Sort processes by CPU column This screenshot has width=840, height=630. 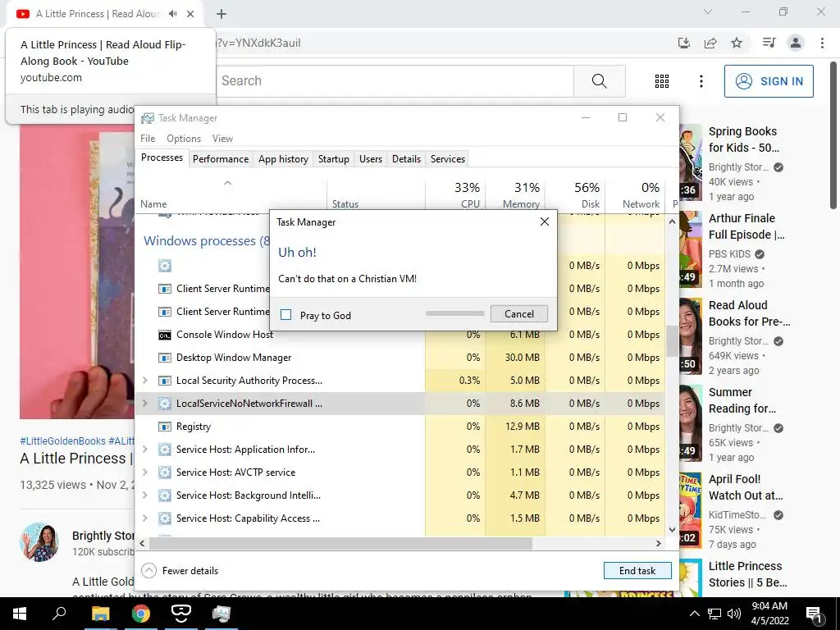(x=455, y=195)
